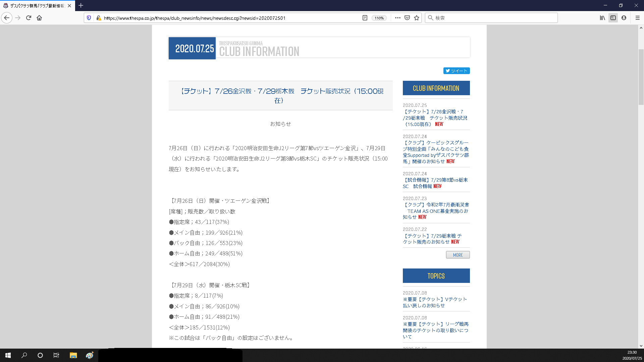Open the Library icon
Screen dimensions: 644x362
(x=602, y=18)
